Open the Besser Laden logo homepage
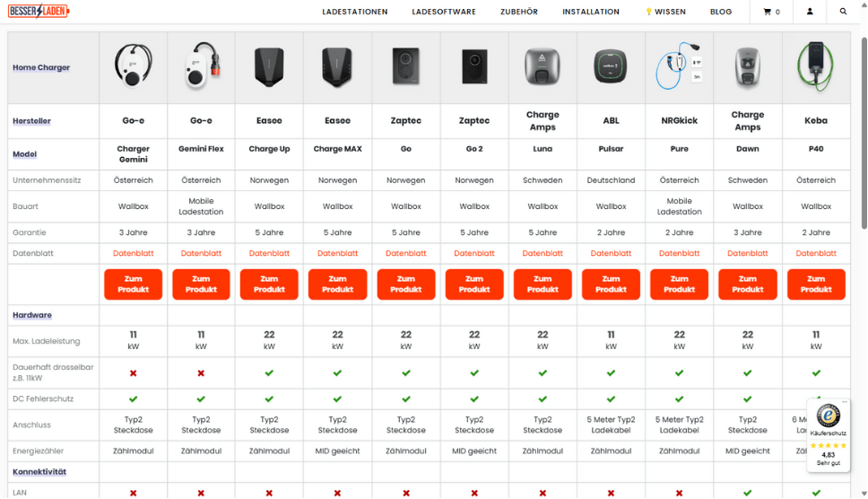 click(x=39, y=11)
